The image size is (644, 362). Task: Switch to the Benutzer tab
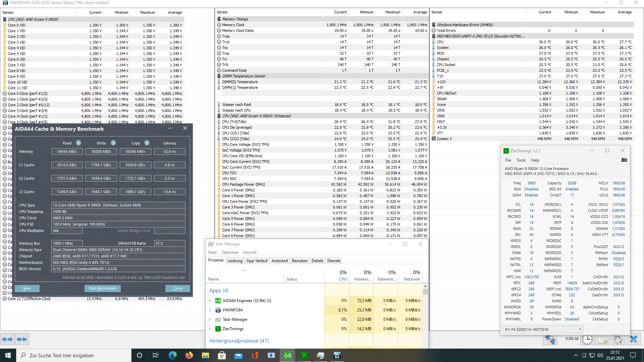(x=300, y=261)
